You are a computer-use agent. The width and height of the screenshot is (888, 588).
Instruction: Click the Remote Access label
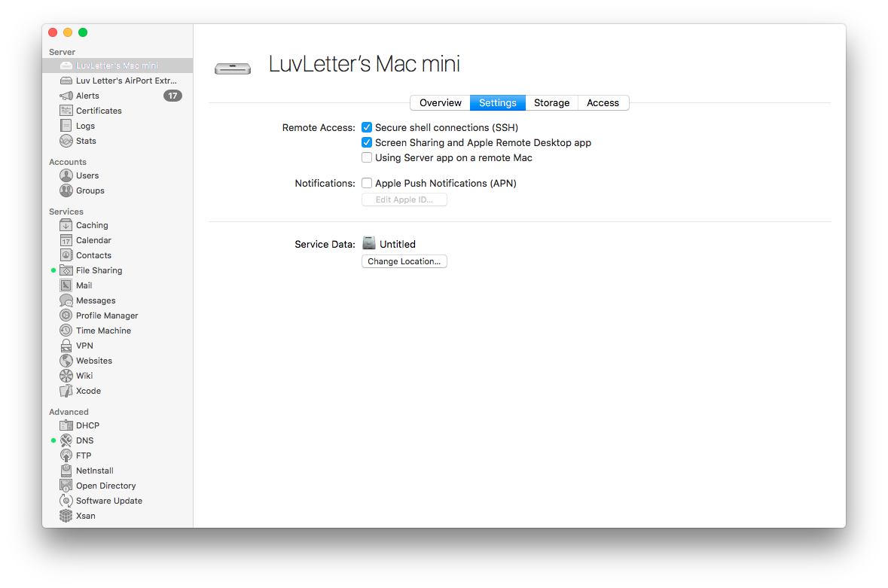319,128
